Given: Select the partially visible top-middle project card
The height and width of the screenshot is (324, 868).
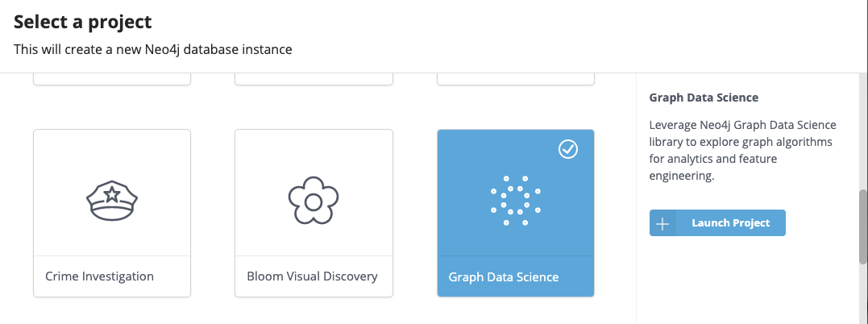Looking at the screenshot, I should 314,78.
